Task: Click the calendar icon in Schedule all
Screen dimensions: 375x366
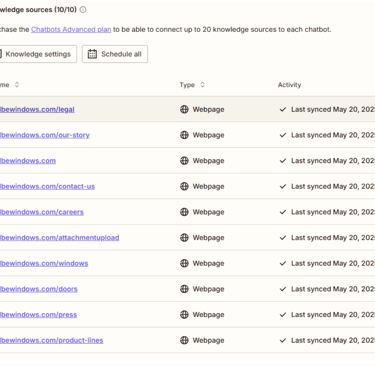Action: tap(92, 54)
